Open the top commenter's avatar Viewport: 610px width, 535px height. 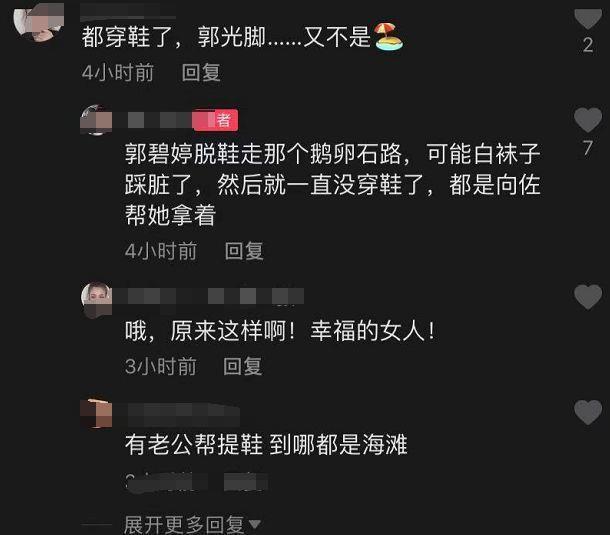39,21
